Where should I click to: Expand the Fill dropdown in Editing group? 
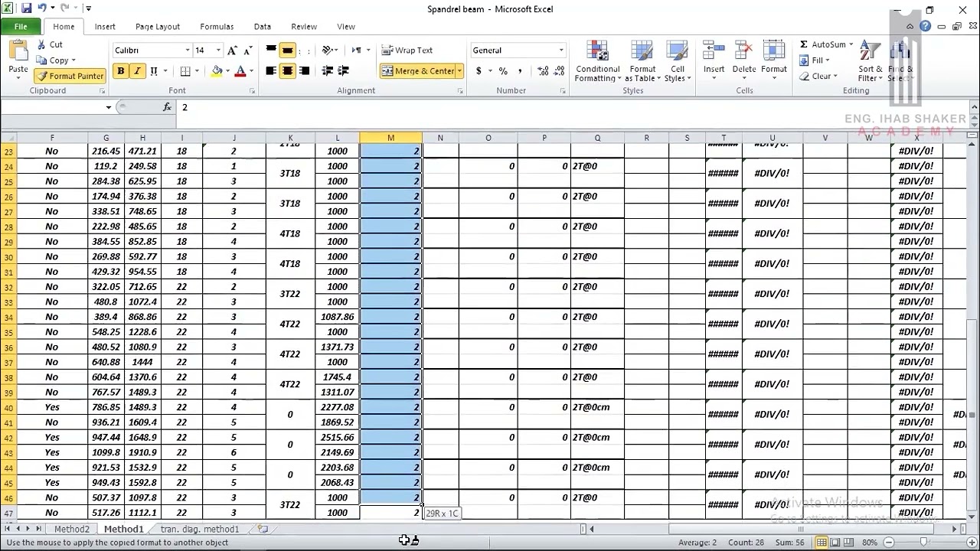828,60
